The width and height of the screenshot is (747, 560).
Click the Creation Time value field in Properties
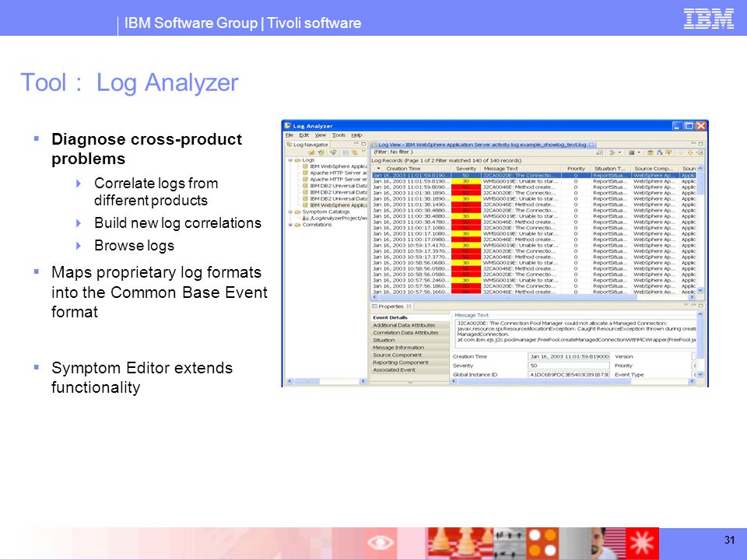click(569, 356)
